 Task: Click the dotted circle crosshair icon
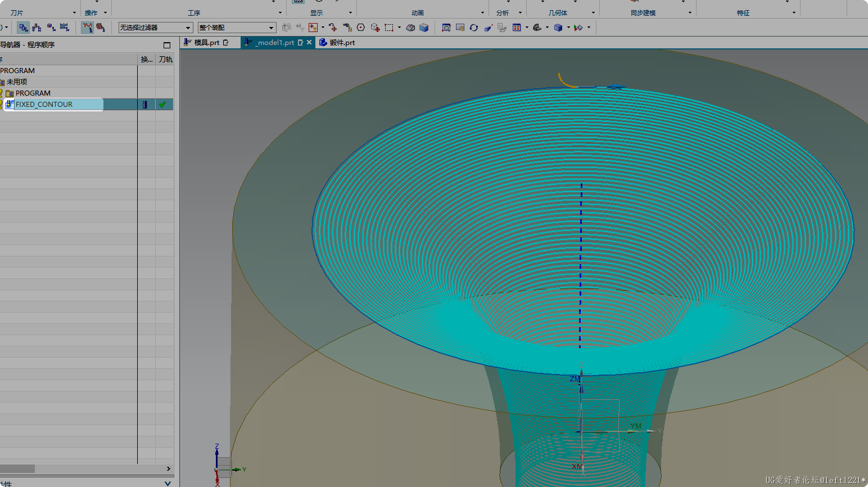tap(375, 28)
